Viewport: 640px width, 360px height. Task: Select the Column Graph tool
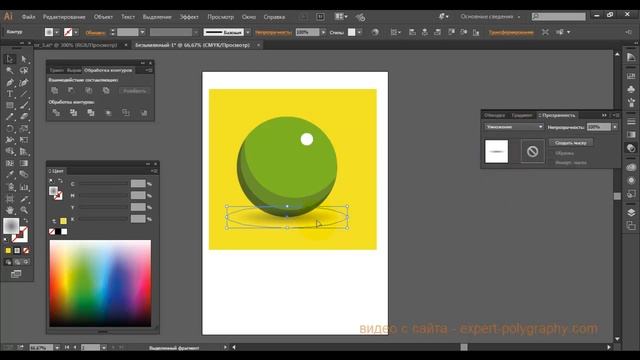24,187
